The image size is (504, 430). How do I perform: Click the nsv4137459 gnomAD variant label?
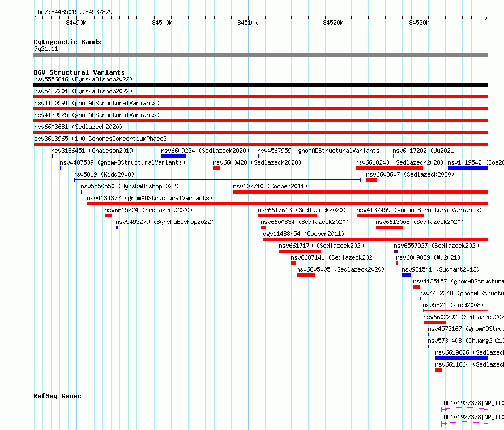click(419, 210)
